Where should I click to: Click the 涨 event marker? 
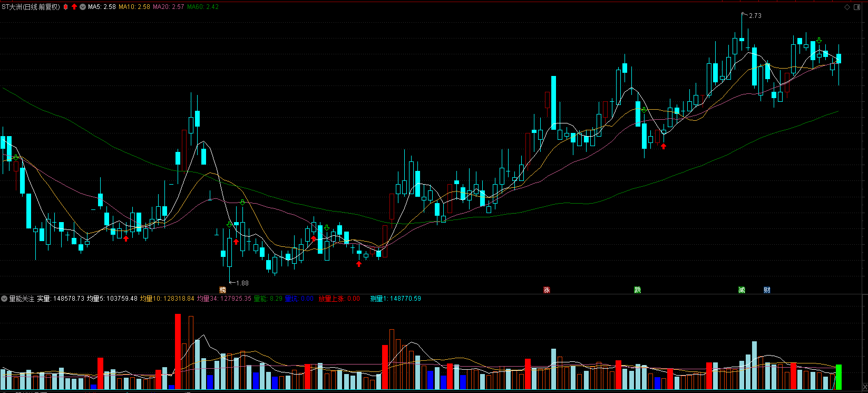(547, 290)
